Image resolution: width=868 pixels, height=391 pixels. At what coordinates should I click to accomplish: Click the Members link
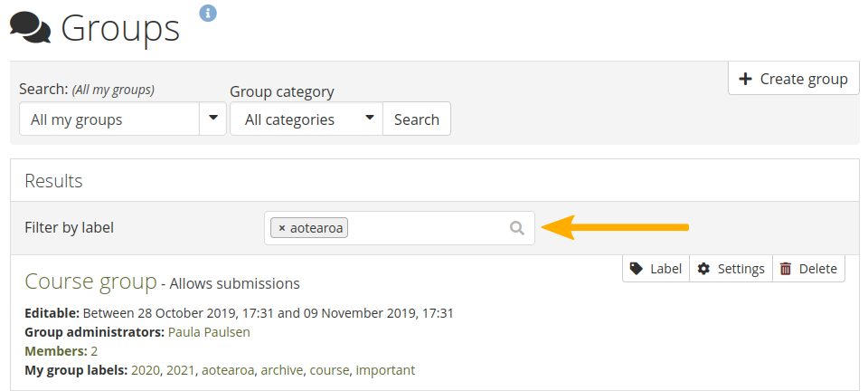(x=55, y=351)
